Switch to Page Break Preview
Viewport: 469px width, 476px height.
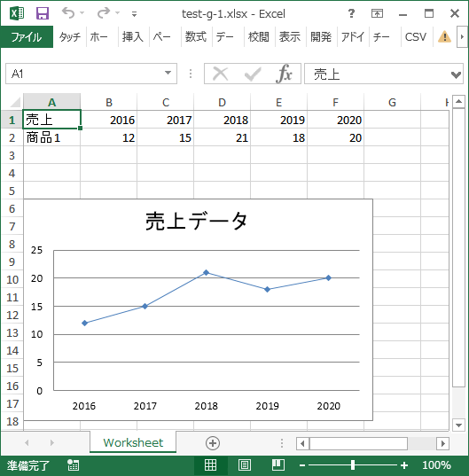[x=277, y=465]
